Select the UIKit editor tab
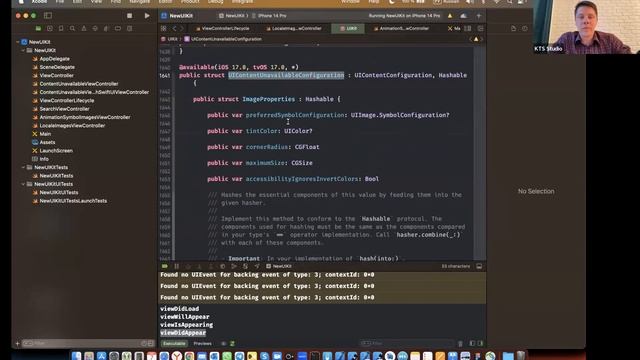The width and height of the screenshot is (640, 360). click(348, 29)
